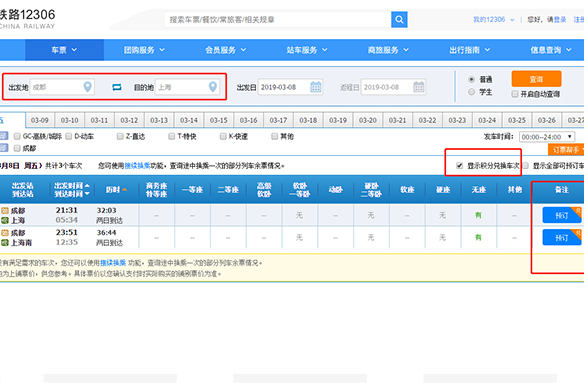Open 接续换乘 link in the results summary line
This screenshot has height=383, width=584.
pyautogui.click(x=137, y=166)
